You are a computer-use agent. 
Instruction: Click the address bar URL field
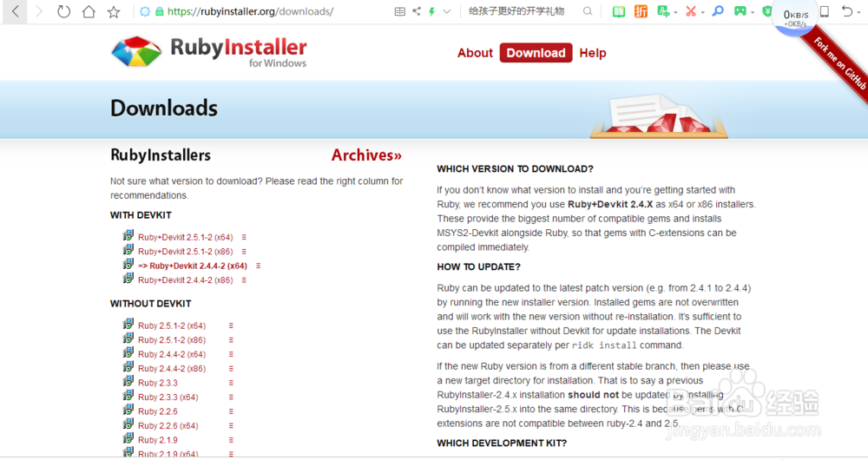250,11
